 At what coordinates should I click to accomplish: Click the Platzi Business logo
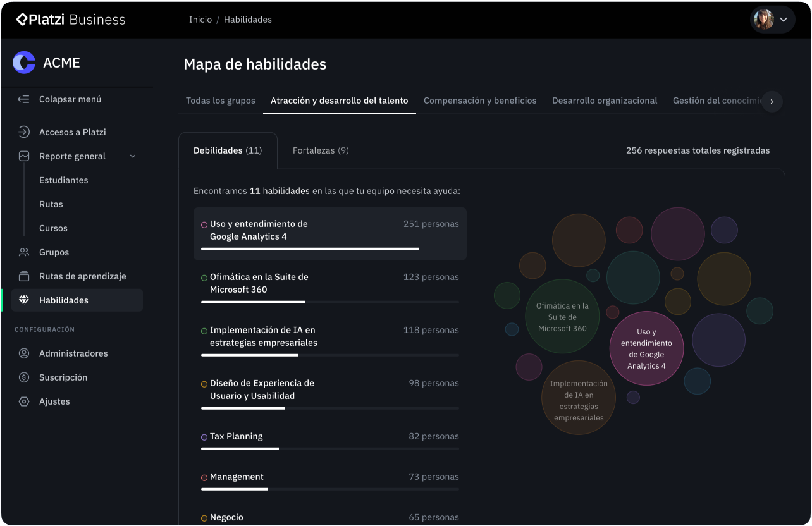point(71,20)
